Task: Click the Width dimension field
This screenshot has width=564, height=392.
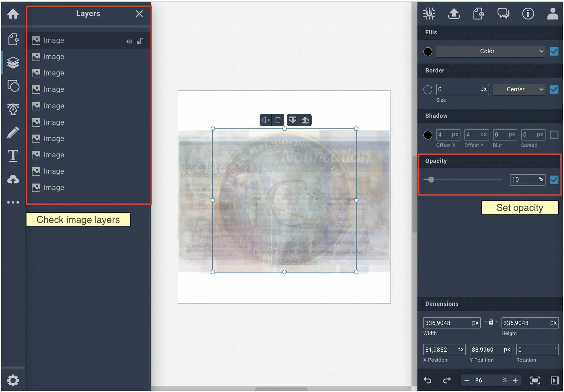Action: pyautogui.click(x=452, y=323)
